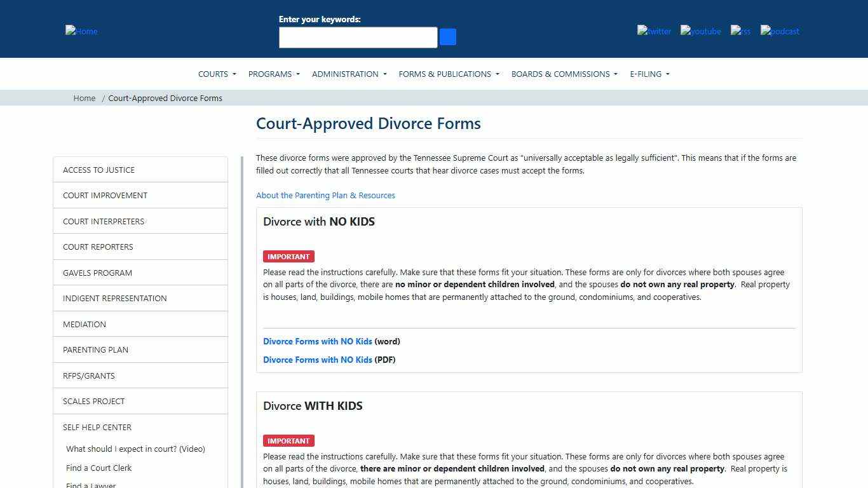Open the BOARDS & COMMISSIONS menu
Image resolution: width=868 pixels, height=488 pixels.
pos(564,74)
